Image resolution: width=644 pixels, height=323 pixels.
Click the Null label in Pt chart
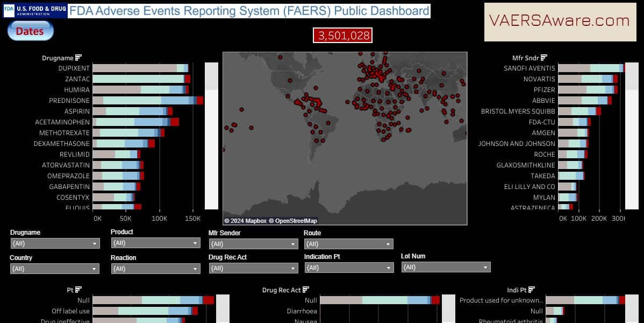tap(83, 300)
